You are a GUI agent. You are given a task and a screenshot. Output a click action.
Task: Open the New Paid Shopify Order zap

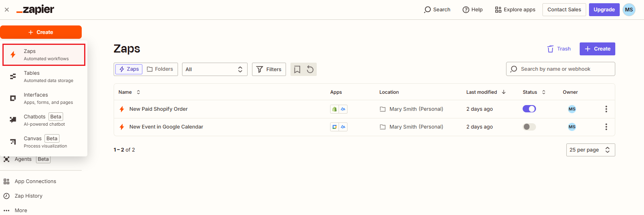click(x=159, y=109)
